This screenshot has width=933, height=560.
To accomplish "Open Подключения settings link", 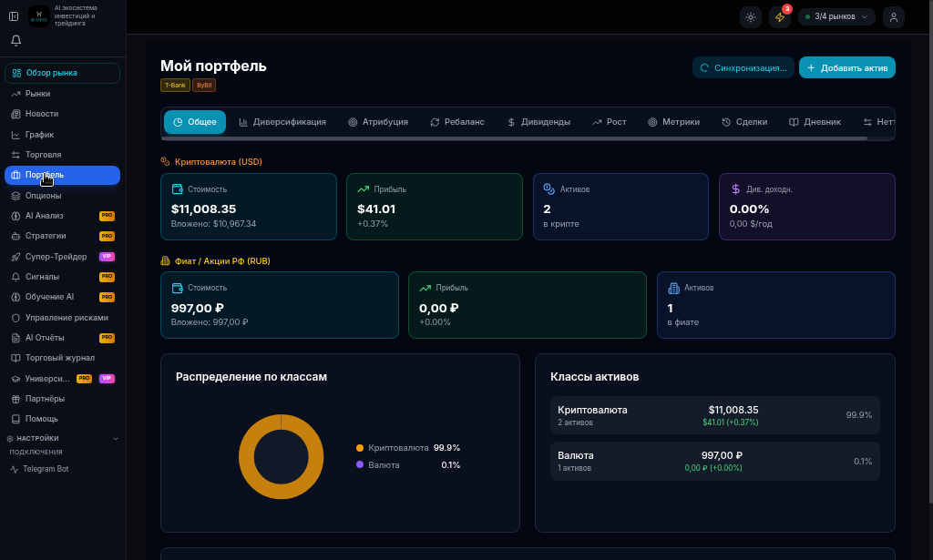I will 36,452.
